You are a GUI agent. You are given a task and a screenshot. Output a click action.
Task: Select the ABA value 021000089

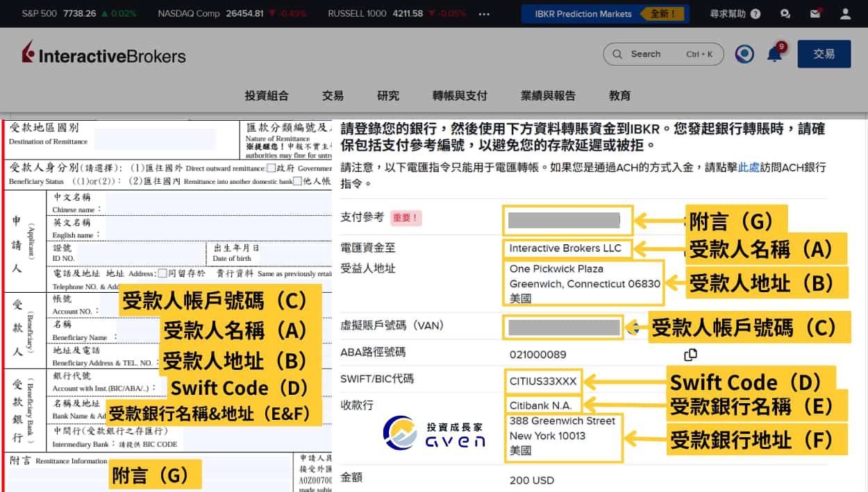pos(537,355)
